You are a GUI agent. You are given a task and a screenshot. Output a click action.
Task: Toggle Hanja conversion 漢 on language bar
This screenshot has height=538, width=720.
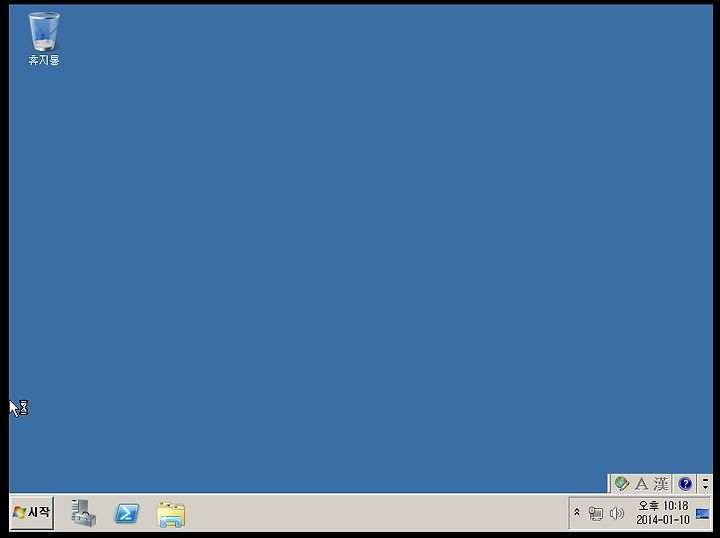coord(660,483)
